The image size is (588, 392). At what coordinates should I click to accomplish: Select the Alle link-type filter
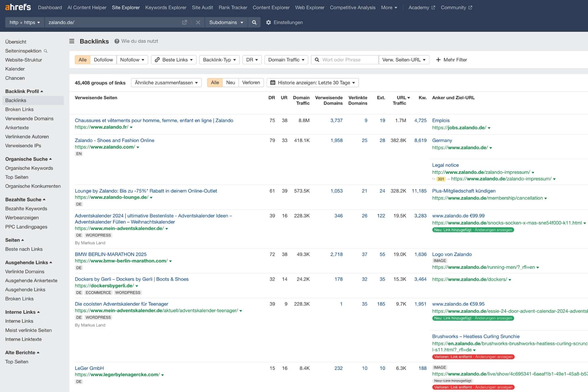click(82, 60)
